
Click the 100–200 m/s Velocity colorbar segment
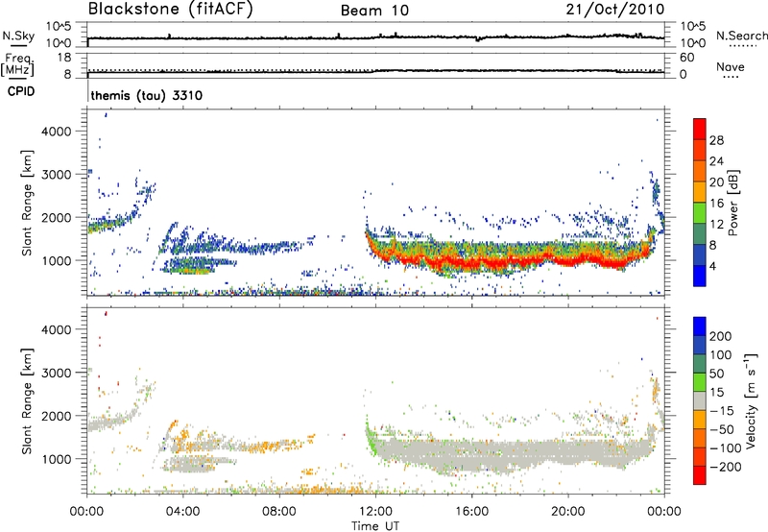(700, 345)
